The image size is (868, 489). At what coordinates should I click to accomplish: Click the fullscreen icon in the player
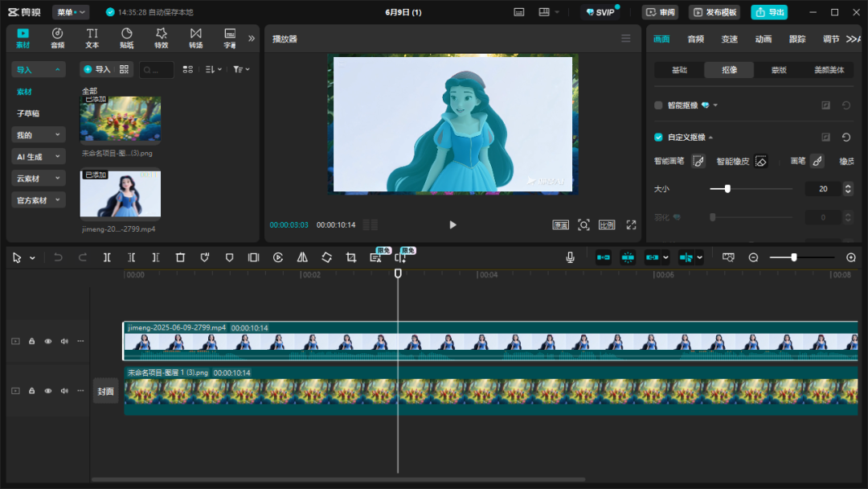point(631,225)
